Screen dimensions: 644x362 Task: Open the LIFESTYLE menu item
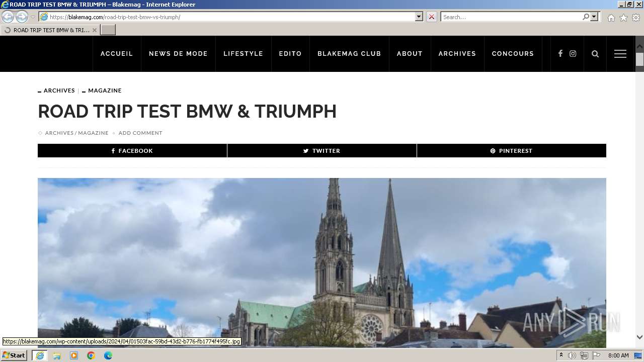click(244, 54)
